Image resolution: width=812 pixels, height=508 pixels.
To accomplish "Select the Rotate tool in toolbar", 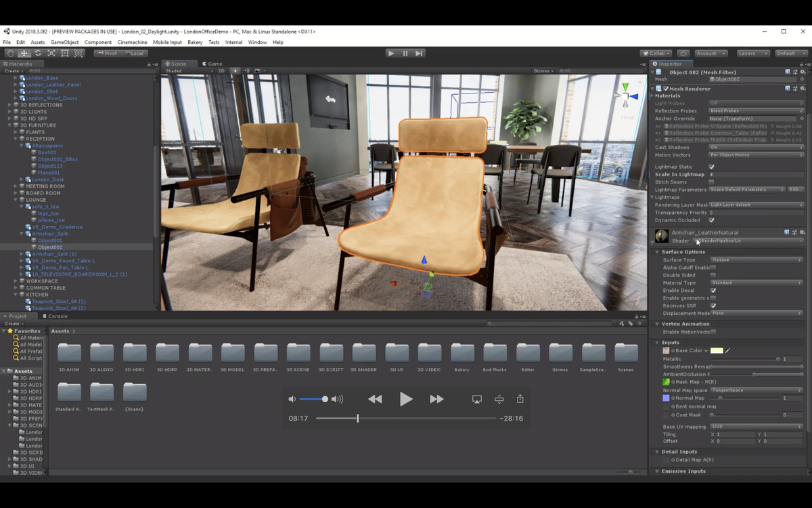I will pyautogui.click(x=37, y=53).
